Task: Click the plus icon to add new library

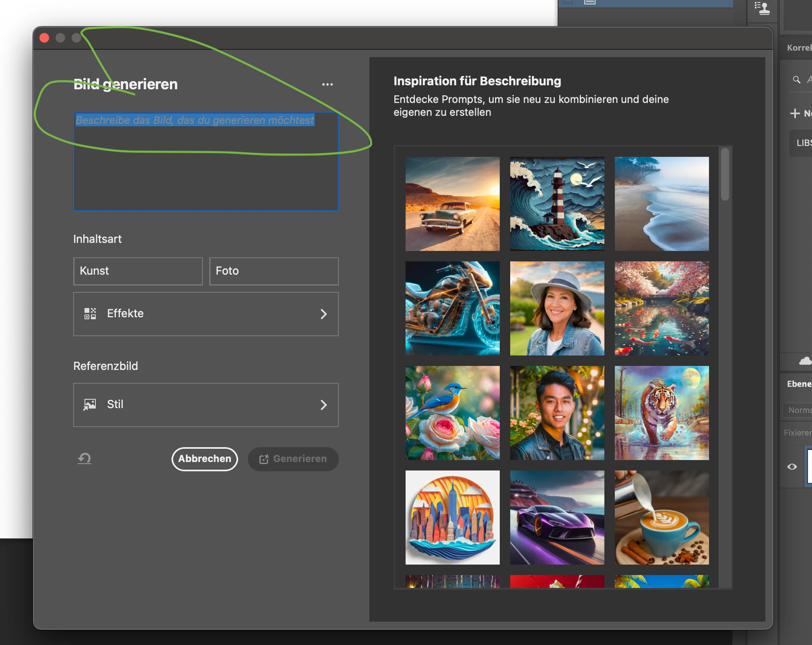Action: point(795,113)
